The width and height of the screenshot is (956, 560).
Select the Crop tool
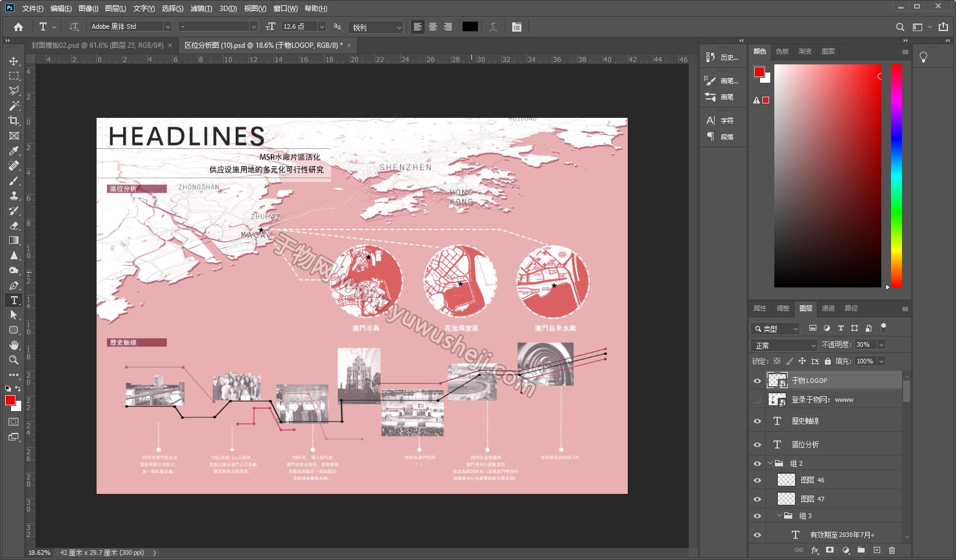pyautogui.click(x=14, y=121)
